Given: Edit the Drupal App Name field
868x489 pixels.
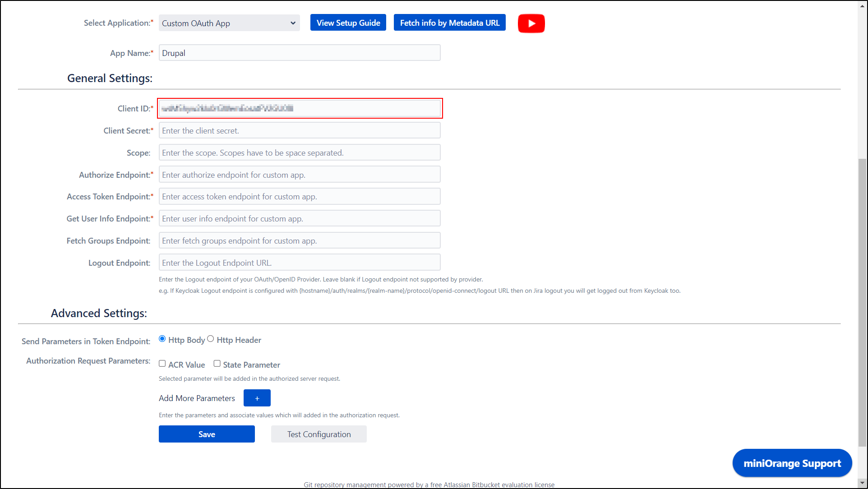Looking at the screenshot, I should [299, 52].
